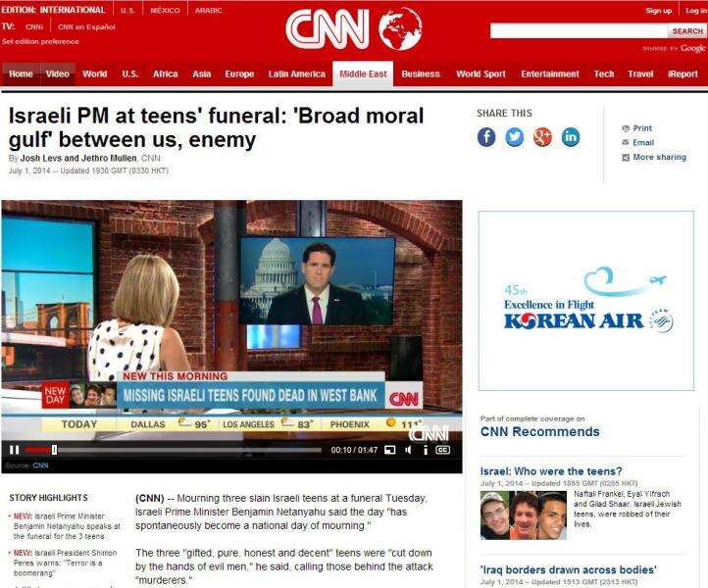Share the article on Twitter
708x588 pixels.
click(514, 137)
